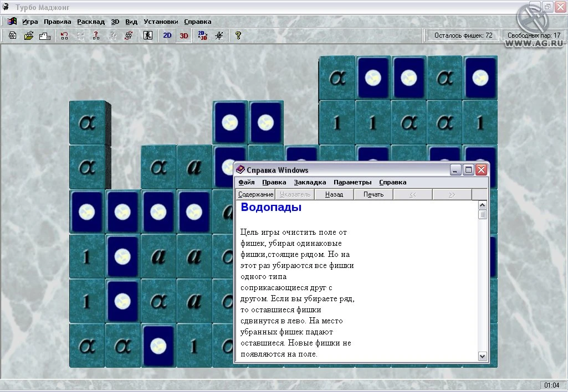Viewport: 568px width, 392px height.
Task: Print the topic with Печать button
Action: [373, 194]
